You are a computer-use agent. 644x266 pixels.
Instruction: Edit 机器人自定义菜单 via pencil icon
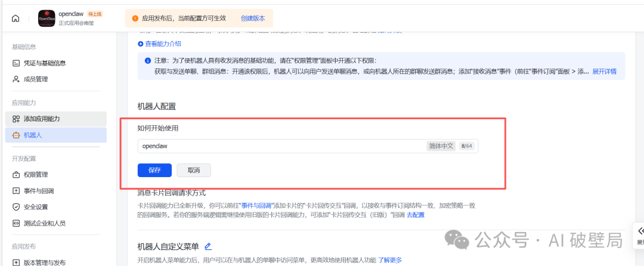[208, 246]
